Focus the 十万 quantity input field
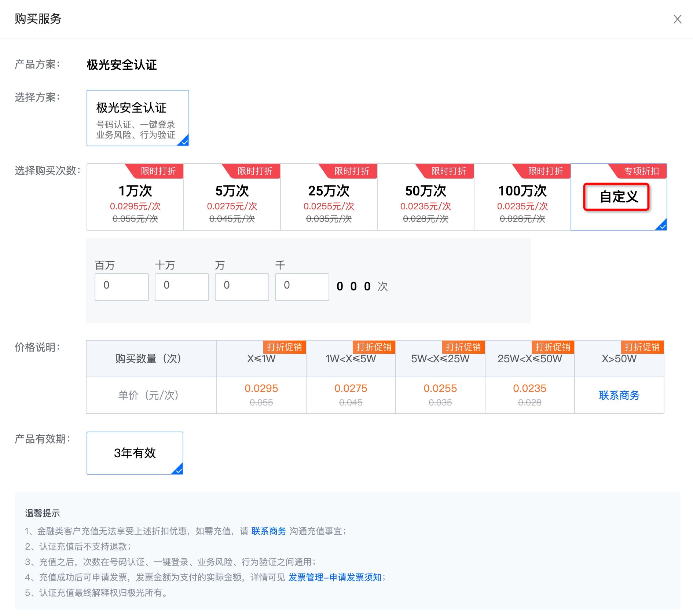The width and height of the screenshot is (693, 616). click(182, 287)
